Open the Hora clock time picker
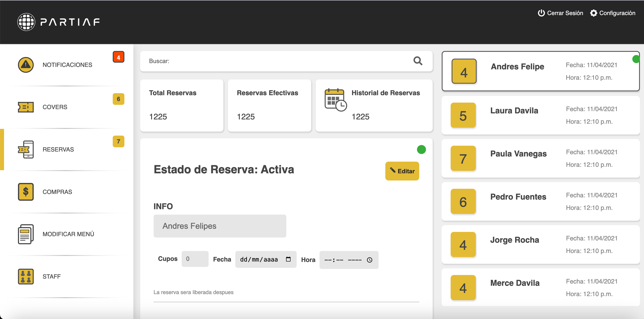644x319 pixels. [369, 260]
